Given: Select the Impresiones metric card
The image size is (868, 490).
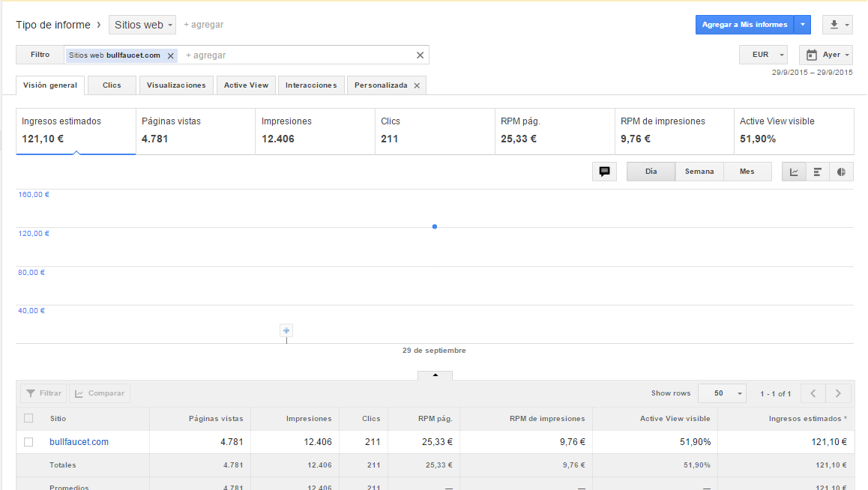Looking at the screenshot, I should click(x=315, y=132).
